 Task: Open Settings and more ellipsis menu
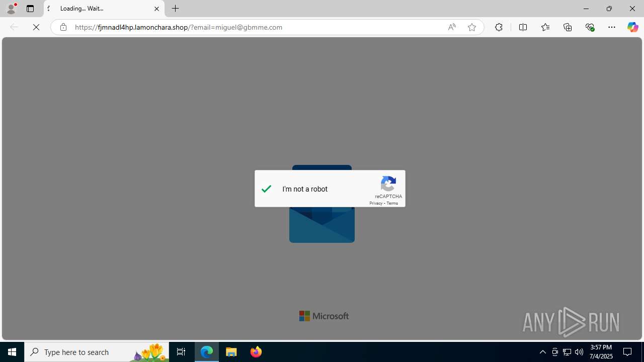[612, 27]
